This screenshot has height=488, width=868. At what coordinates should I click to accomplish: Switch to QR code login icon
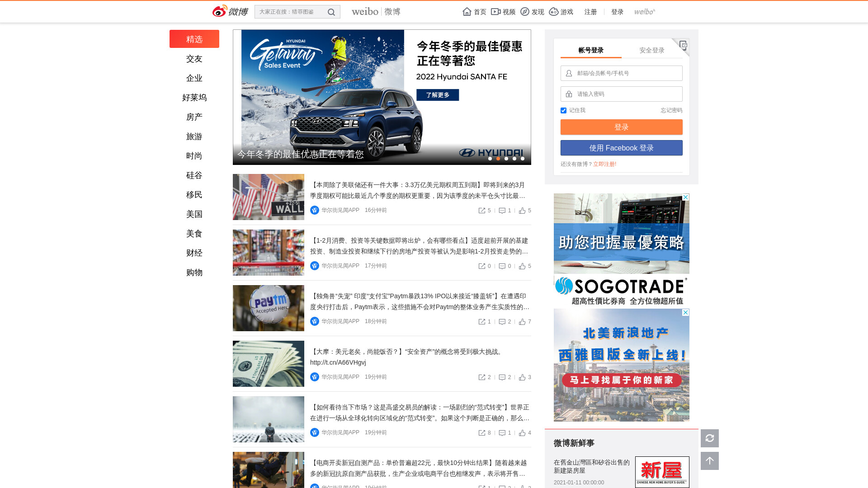[x=683, y=45]
